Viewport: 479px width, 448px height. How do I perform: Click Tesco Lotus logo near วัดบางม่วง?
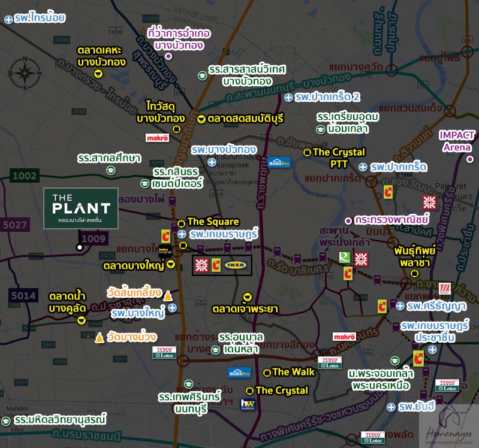164,353
